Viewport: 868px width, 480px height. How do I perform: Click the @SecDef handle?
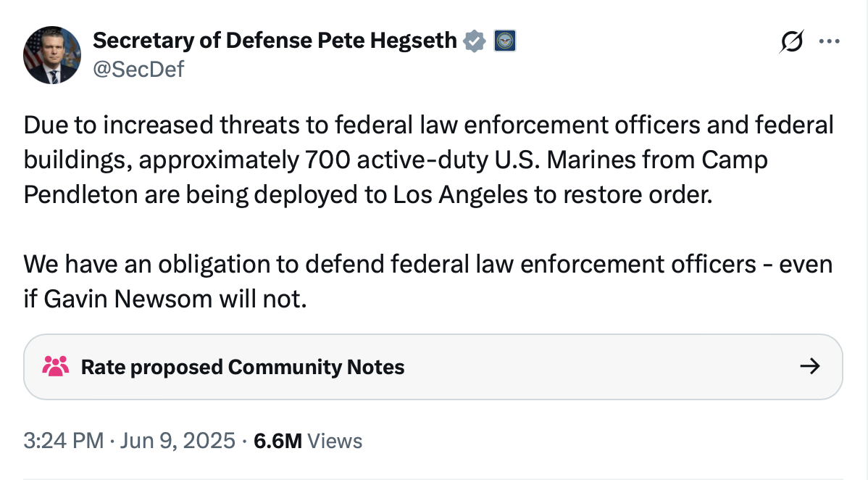[x=138, y=69]
